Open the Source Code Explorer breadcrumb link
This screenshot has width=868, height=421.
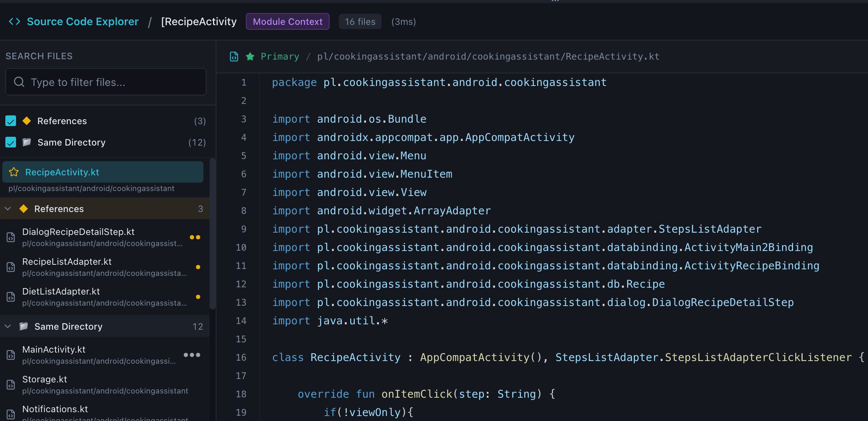pos(83,21)
